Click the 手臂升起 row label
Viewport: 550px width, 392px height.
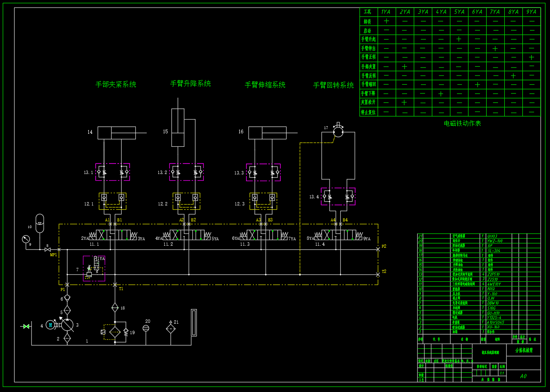(368, 39)
